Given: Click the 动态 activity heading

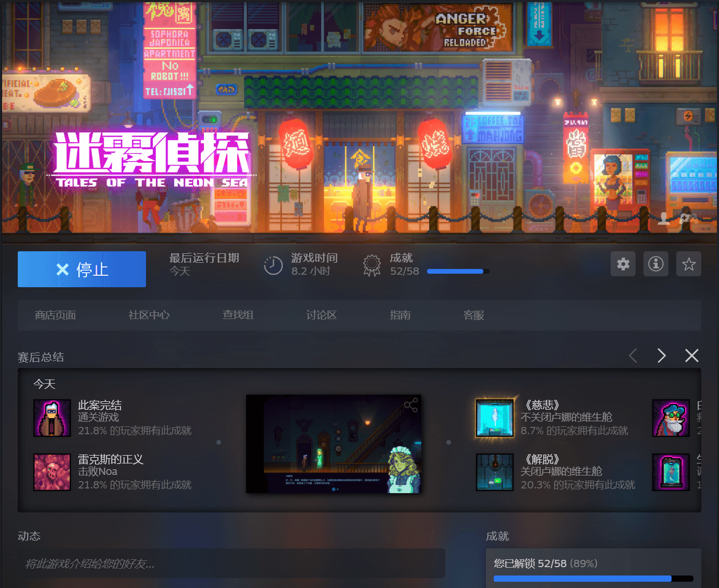Looking at the screenshot, I should coord(29,536).
